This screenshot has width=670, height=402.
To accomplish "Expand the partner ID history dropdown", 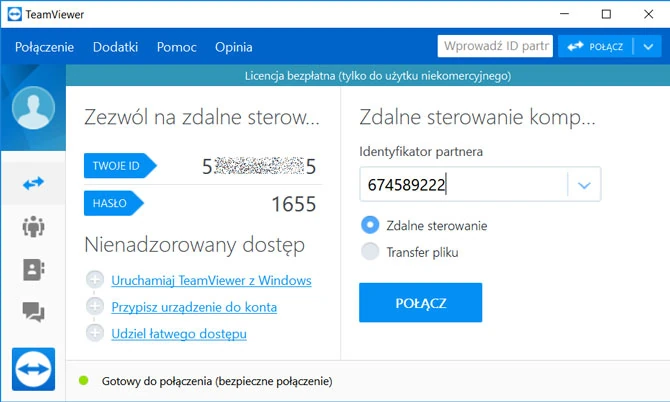I will (x=584, y=185).
